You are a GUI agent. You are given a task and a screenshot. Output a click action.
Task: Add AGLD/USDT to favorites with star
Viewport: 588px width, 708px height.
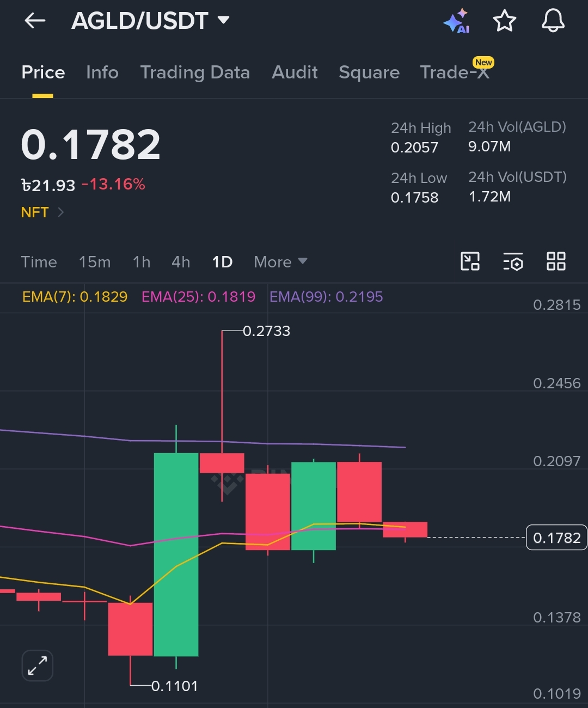[504, 21]
